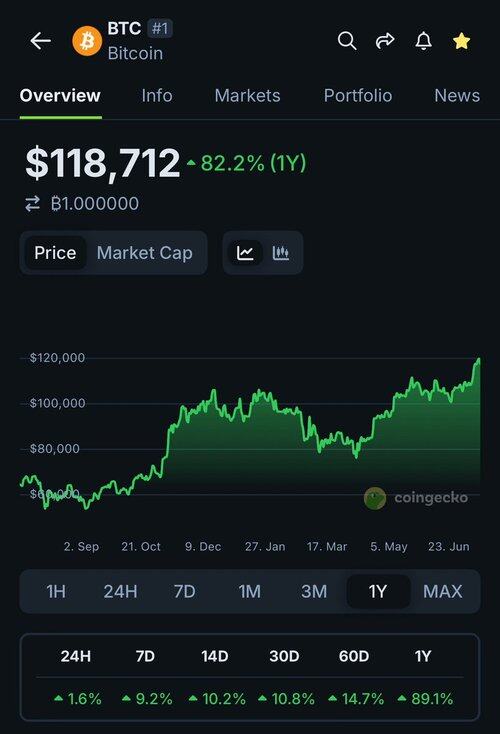500x734 pixels.
Task: Set a price alert with the bell icon
Action: pos(423,41)
